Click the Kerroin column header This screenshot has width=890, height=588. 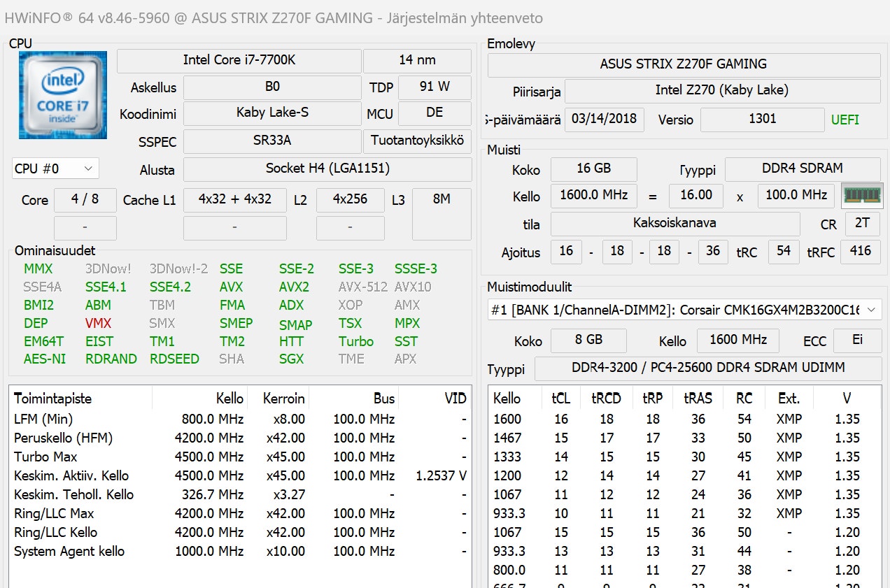(283, 399)
